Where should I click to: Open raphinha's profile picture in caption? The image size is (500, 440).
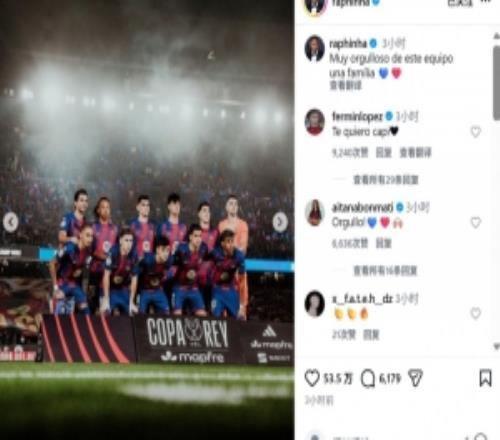coord(314,49)
